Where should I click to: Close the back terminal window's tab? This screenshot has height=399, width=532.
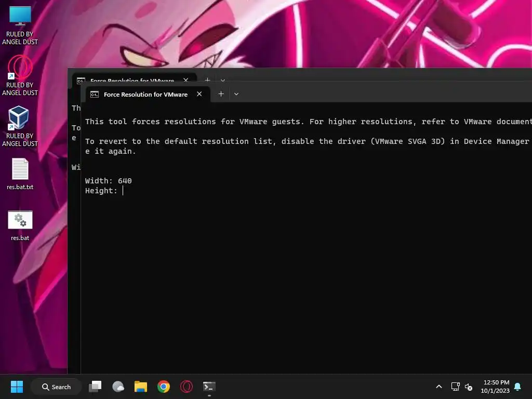pos(186,80)
